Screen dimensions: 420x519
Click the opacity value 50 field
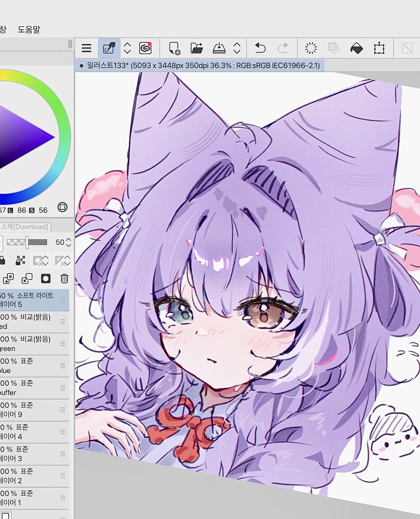coord(60,242)
